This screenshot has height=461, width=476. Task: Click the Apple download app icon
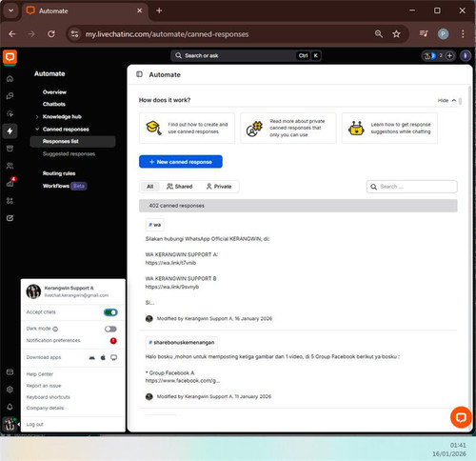[x=103, y=357]
